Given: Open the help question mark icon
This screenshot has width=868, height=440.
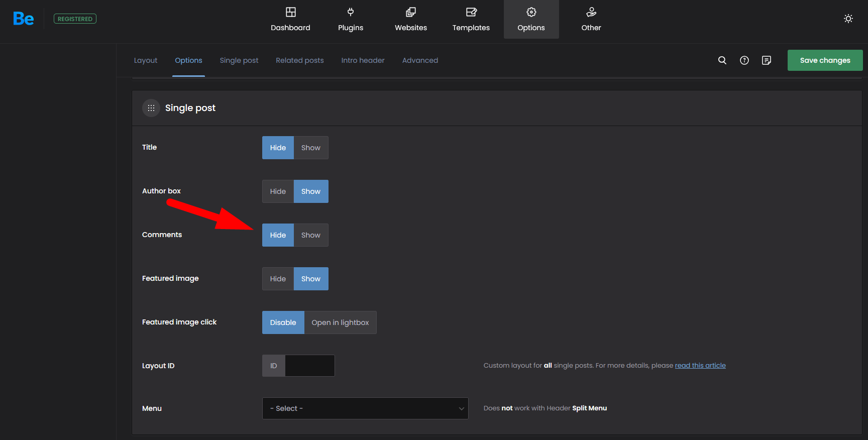Looking at the screenshot, I should click(x=744, y=60).
